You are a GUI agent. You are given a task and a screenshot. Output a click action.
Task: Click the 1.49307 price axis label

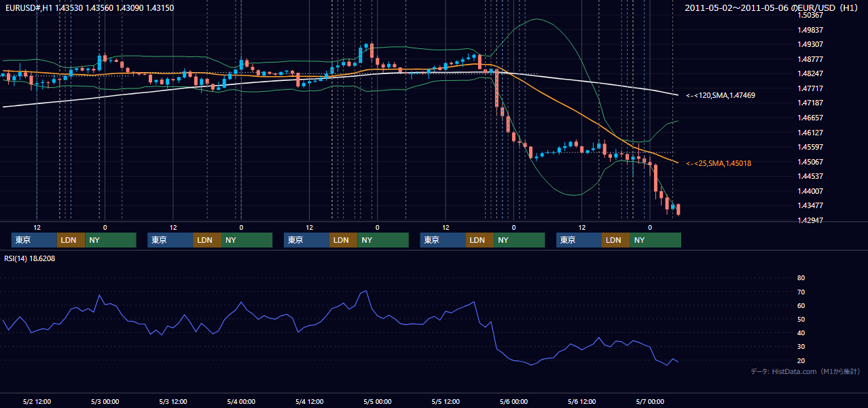point(810,44)
